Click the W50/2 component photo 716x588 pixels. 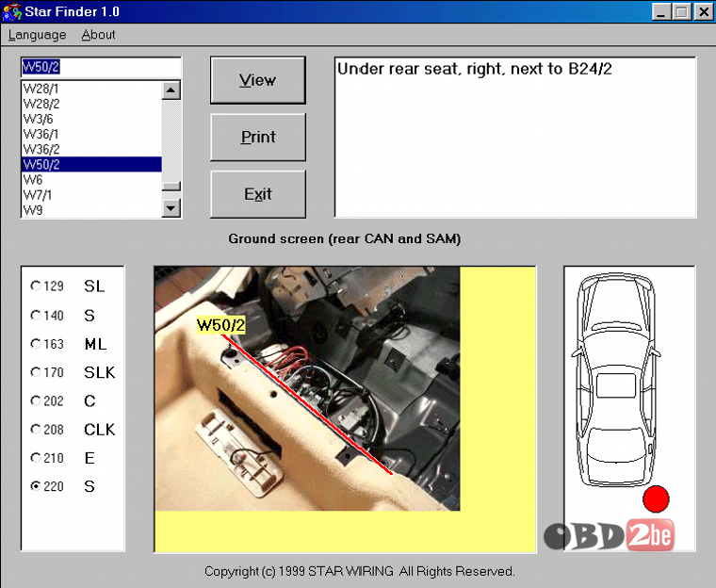[307, 388]
